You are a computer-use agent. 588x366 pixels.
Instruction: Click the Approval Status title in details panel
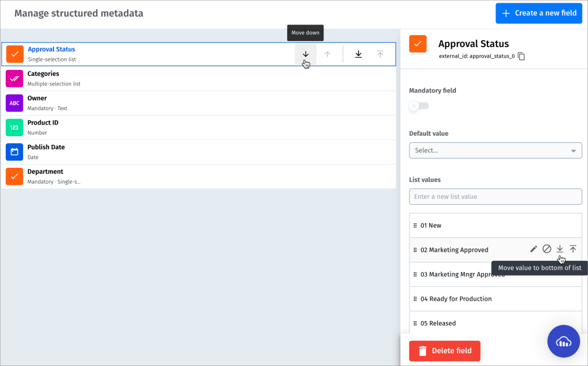click(x=474, y=44)
